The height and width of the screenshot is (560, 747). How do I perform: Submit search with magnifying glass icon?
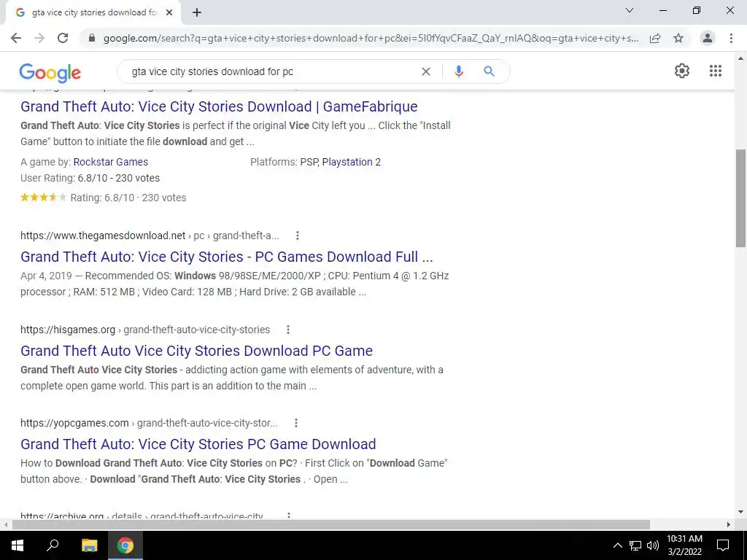point(489,71)
